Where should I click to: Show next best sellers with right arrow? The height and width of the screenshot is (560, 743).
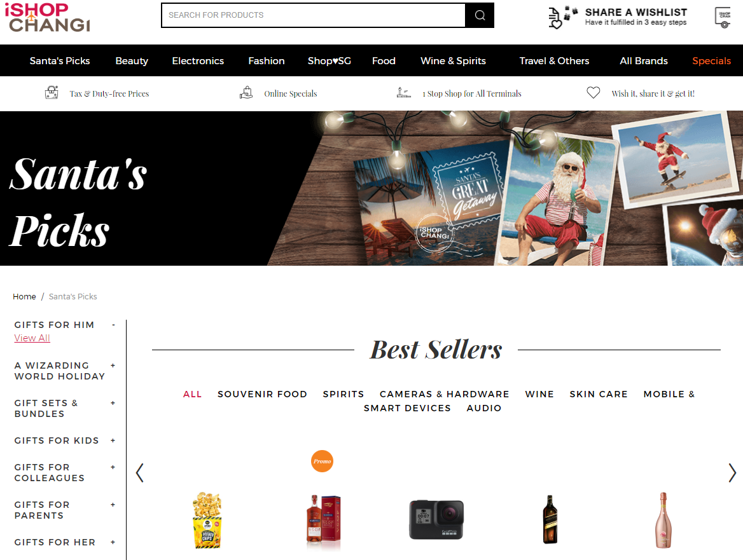(732, 472)
